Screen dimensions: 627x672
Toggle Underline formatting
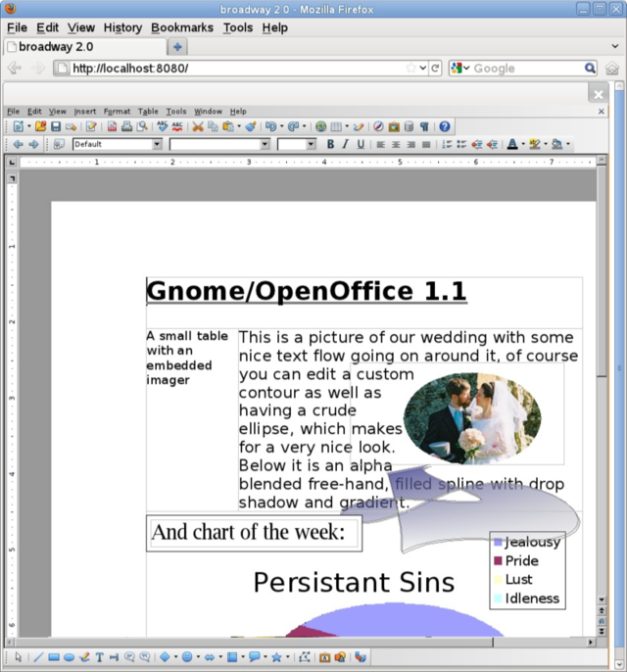[360, 144]
